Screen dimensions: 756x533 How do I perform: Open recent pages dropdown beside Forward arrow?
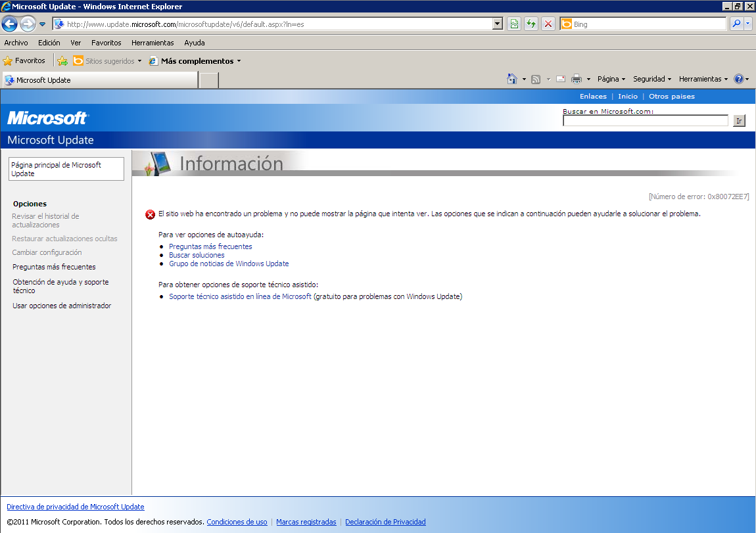click(x=43, y=24)
